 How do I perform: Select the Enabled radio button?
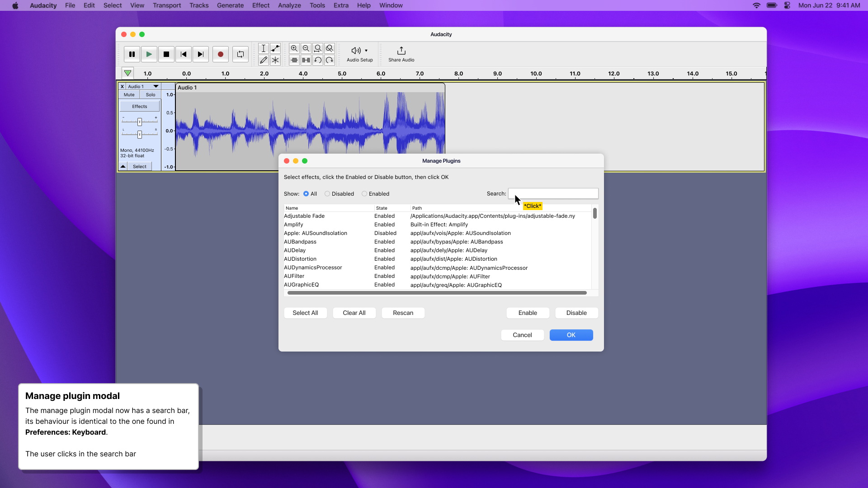pos(364,193)
